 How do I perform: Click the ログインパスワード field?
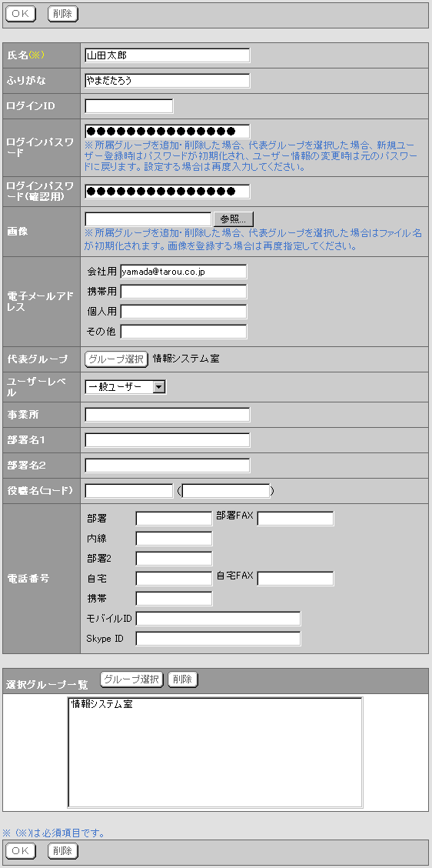tap(168, 131)
